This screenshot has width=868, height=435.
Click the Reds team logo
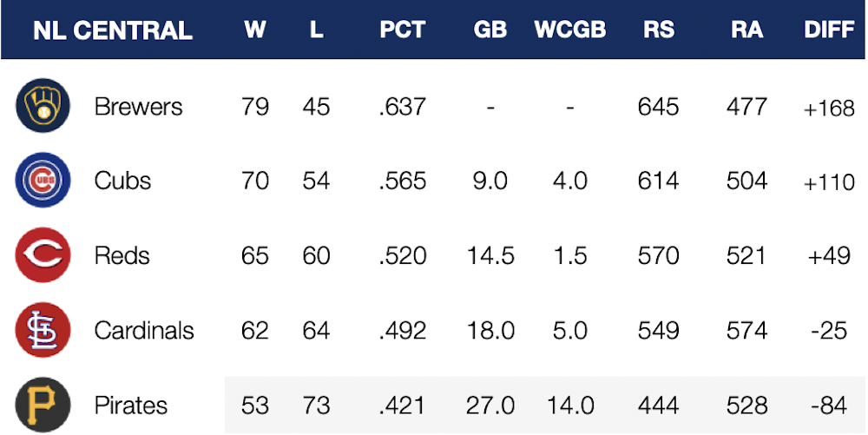pos(41,256)
